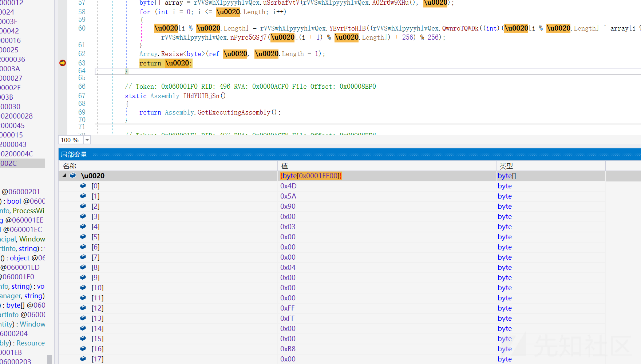641x364 pixels.
Task: Select the [10] array element row
Action: [332, 288]
